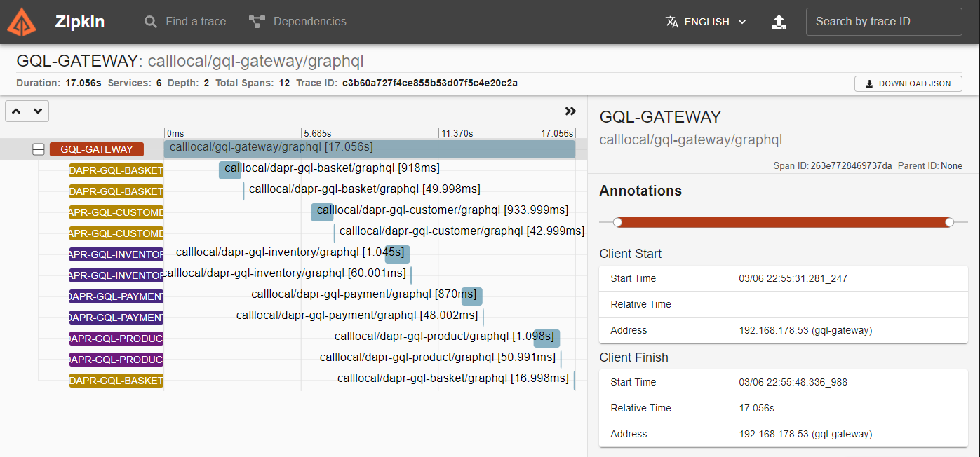Focus the Search by trace ID field

tap(884, 22)
